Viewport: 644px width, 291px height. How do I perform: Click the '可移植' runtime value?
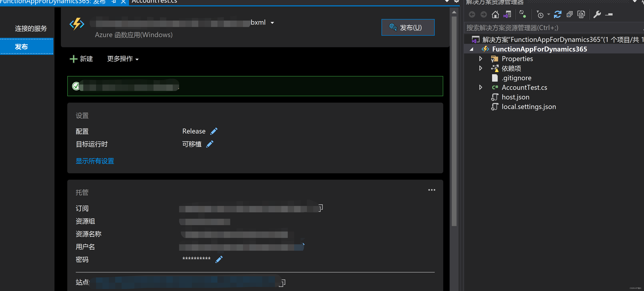[192, 144]
